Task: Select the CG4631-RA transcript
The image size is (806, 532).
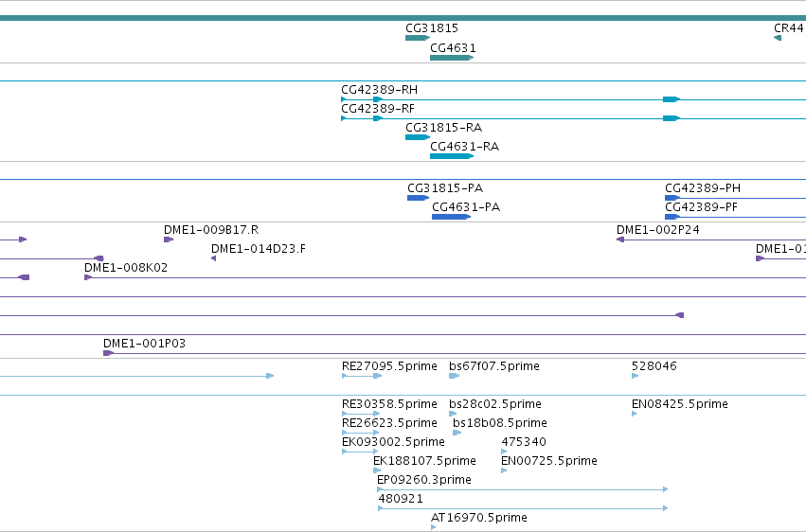Action: (x=452, y=156)
